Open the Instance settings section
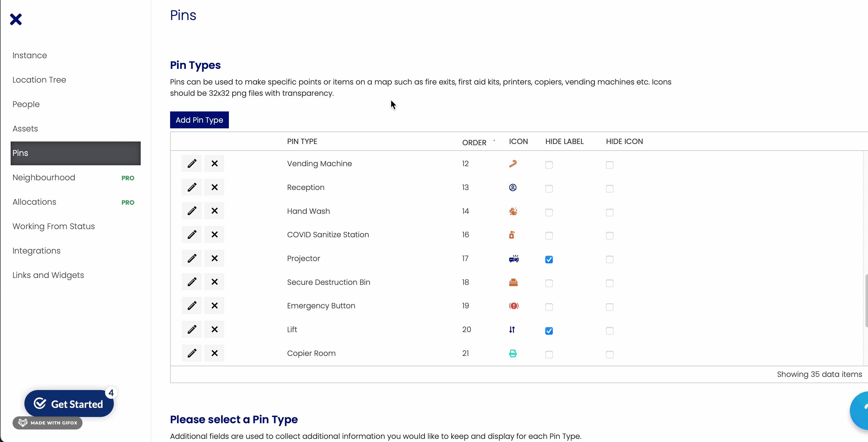The width and height of the screenshot is (868, 442). click(30, 55)
